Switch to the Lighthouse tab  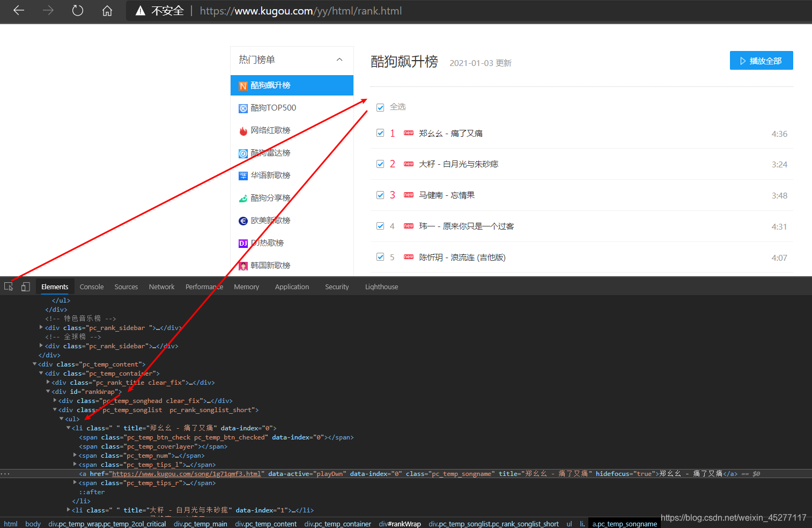tap(381, 287)
